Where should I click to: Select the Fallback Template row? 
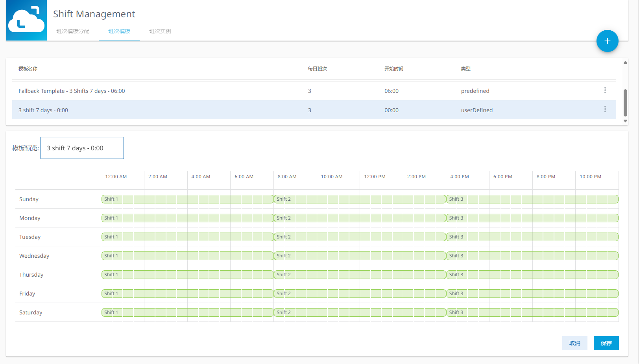tap(157, 91)
